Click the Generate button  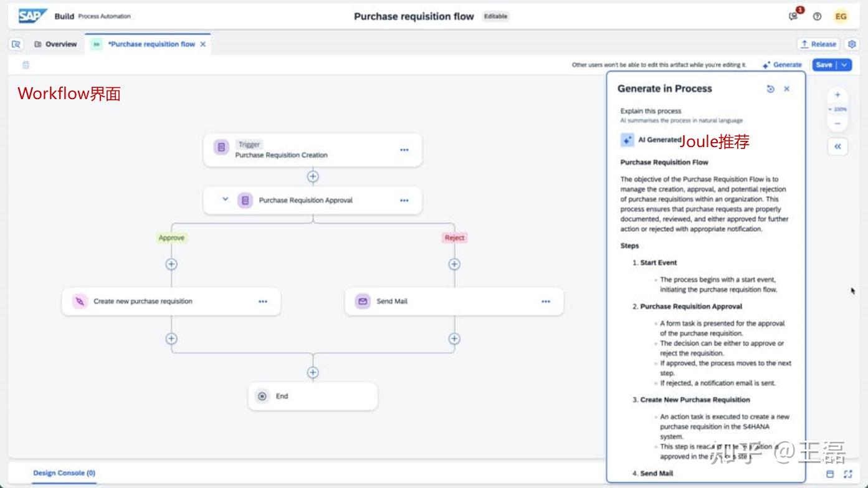(782, 65)
